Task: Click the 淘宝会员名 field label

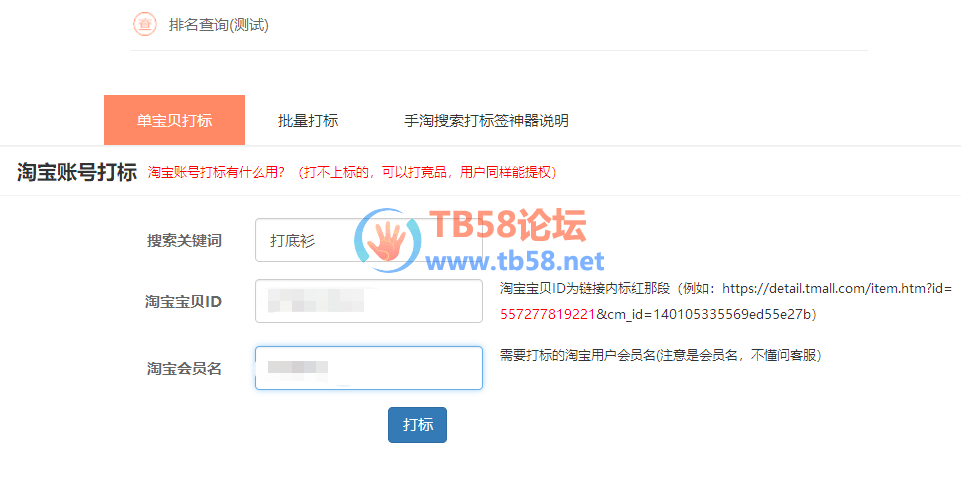Action: tap(184, 368)
